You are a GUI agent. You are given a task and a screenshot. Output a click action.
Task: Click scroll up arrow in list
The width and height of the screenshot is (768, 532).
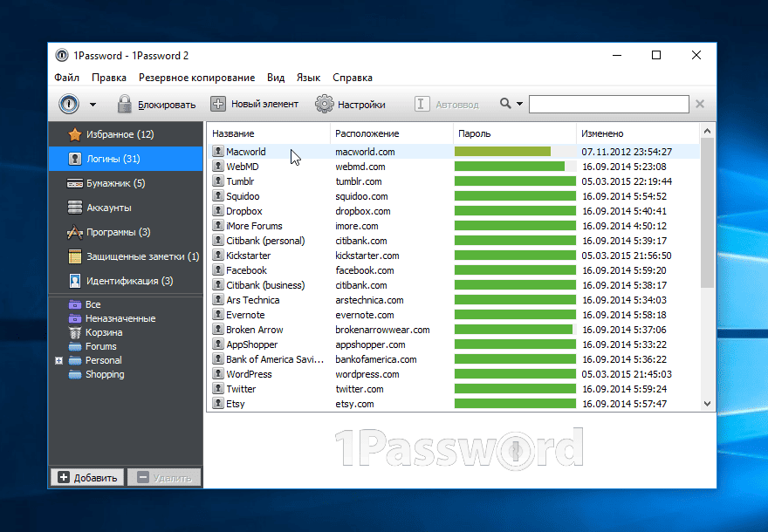707,131
